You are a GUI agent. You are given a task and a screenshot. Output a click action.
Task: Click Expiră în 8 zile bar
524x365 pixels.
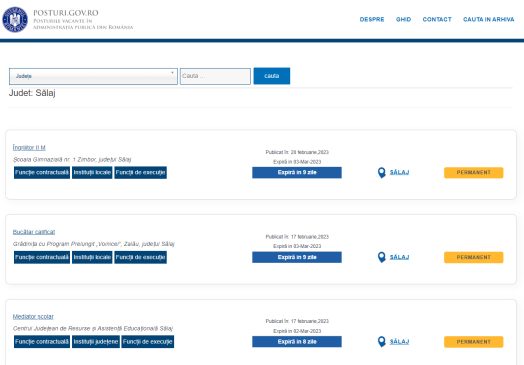[x=297, y=342]
